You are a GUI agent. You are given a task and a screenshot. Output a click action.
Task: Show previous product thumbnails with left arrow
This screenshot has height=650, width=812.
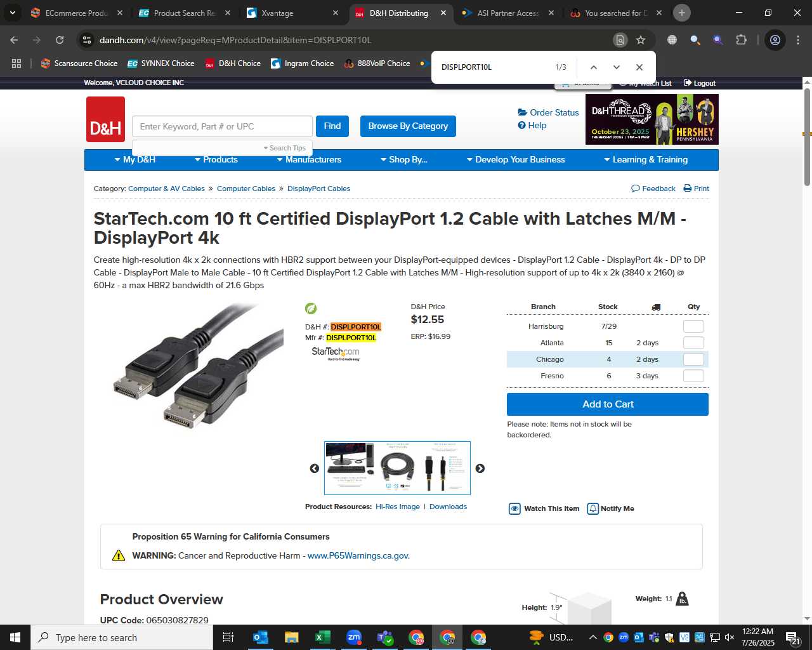[314, 468]
